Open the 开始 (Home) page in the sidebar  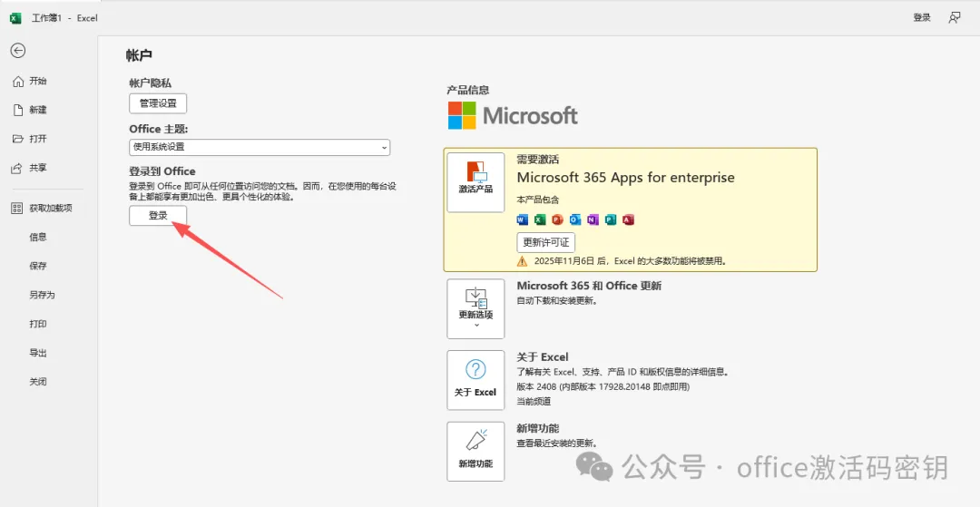(38, 81)
